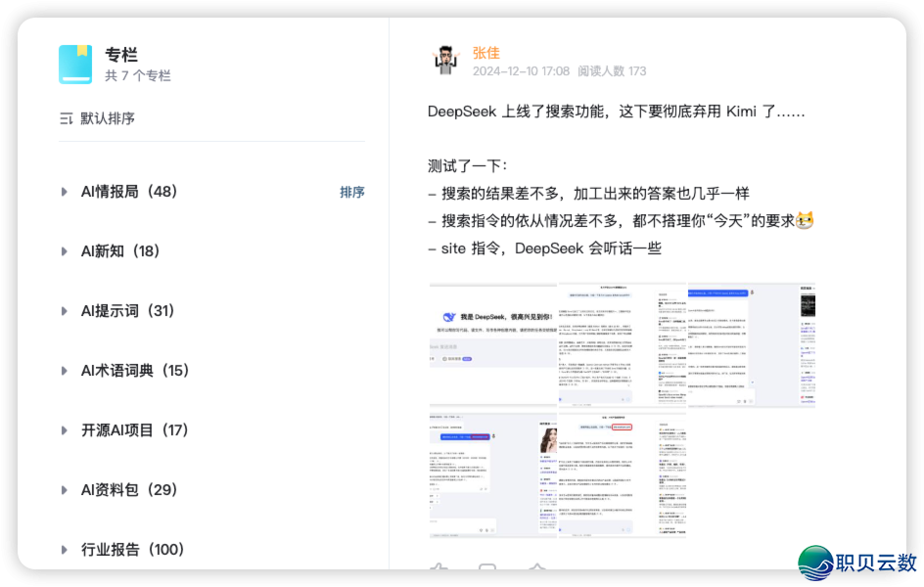Screen dimensions: 924x587
Task: Click the comment bubble icon below the post
Action: pos(487,570)
